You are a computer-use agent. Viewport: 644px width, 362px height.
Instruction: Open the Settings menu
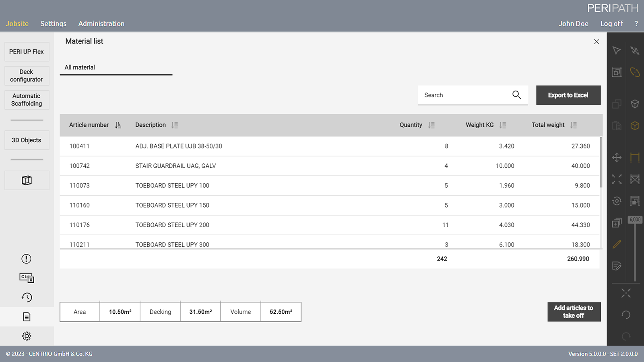(53, 24)
